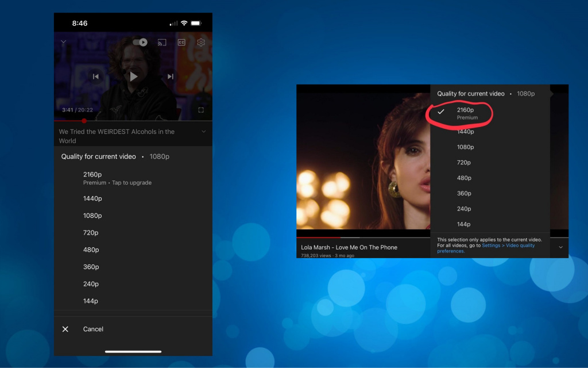Minimize the phone player with the down chevron
Viewport: 588px width, 368px height.
pos(64,43)
